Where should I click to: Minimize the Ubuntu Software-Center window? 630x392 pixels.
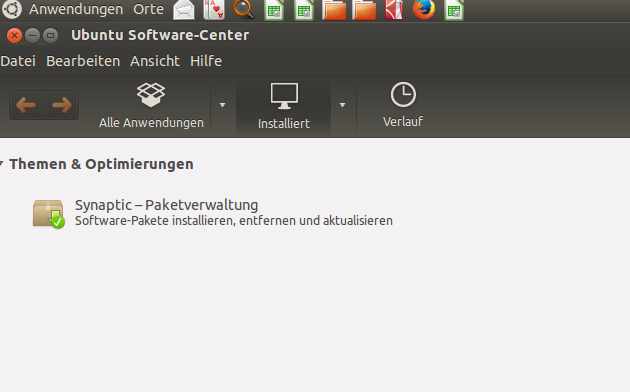coord(33,36)
